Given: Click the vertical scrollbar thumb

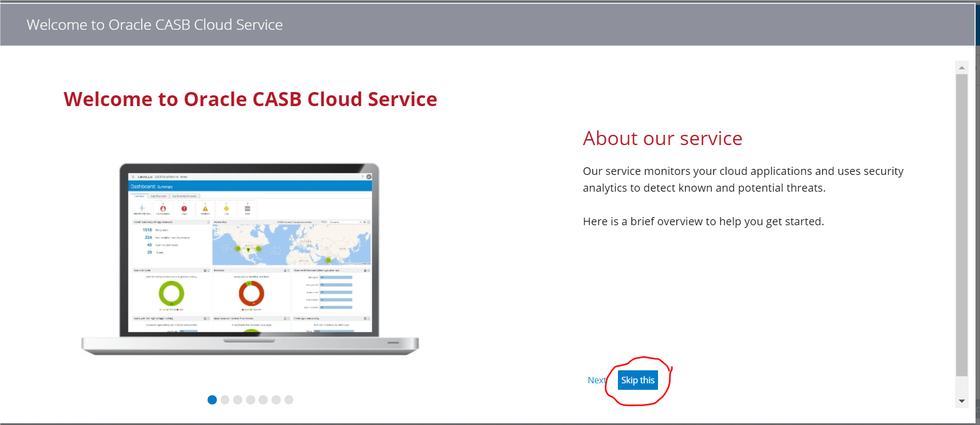Looking at the screenshot, I should (962, 225).
